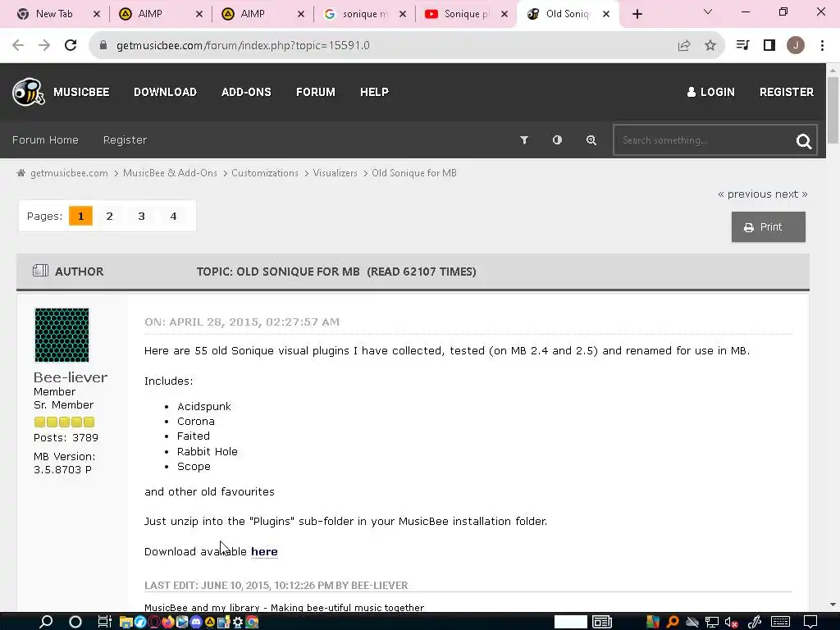Screen dimensions: 840x630
Task: Open the browser side panel icon
Action: click(769, 46)
